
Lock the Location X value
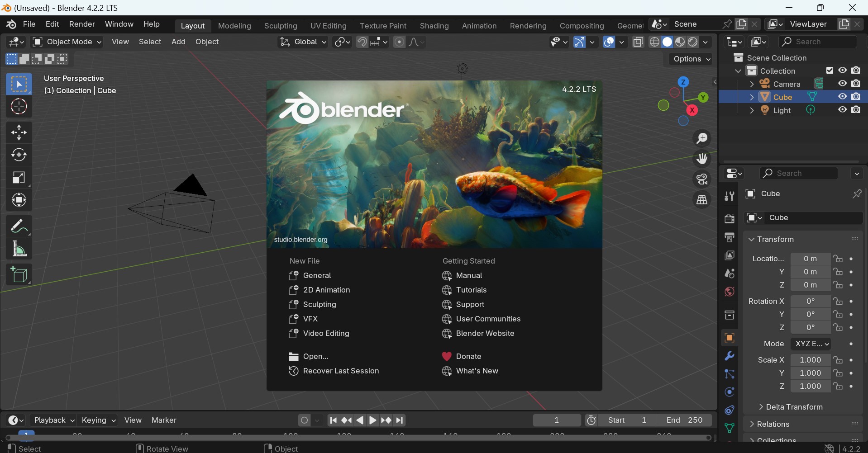click(839, 259)
